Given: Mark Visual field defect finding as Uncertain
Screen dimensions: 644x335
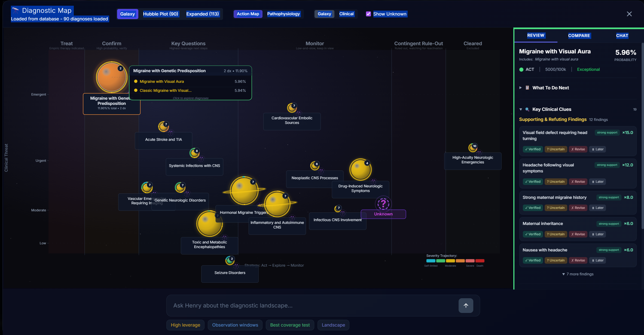Looking at the screenshot, I should (x=556, y=149).
